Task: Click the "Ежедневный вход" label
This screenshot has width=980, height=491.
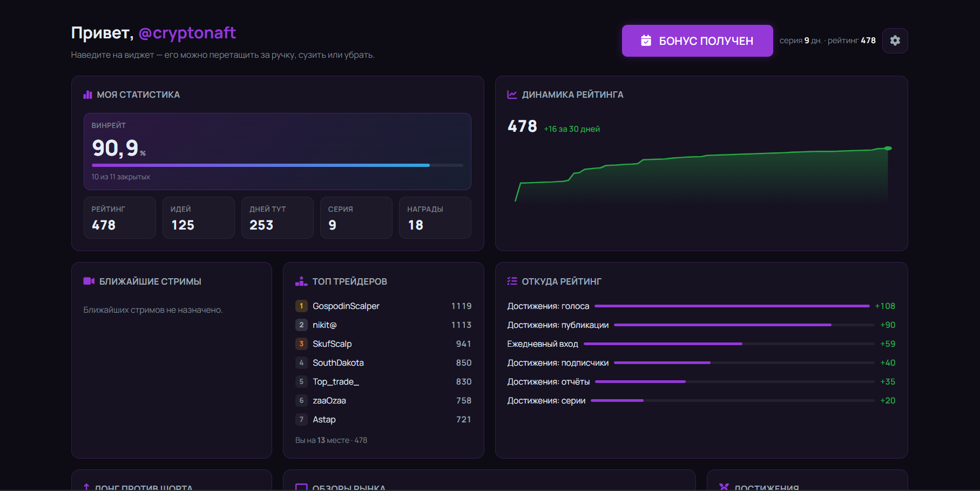Action: 543,344
